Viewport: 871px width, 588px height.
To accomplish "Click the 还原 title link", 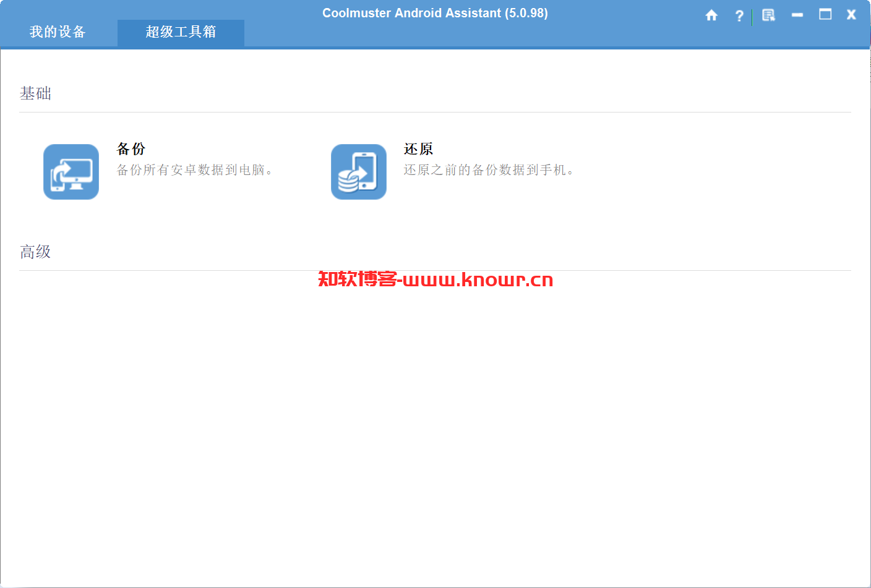I will 419,149.
